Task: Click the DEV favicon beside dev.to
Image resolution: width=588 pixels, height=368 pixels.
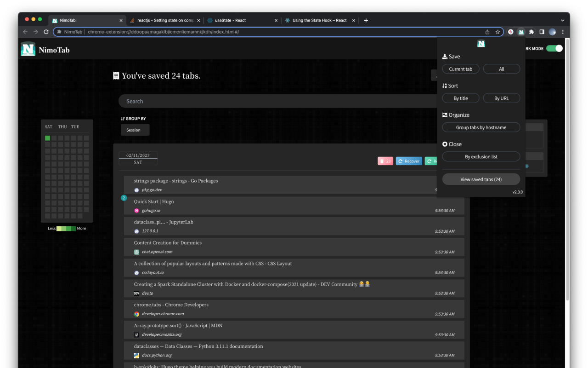Action: pos(136,293)
